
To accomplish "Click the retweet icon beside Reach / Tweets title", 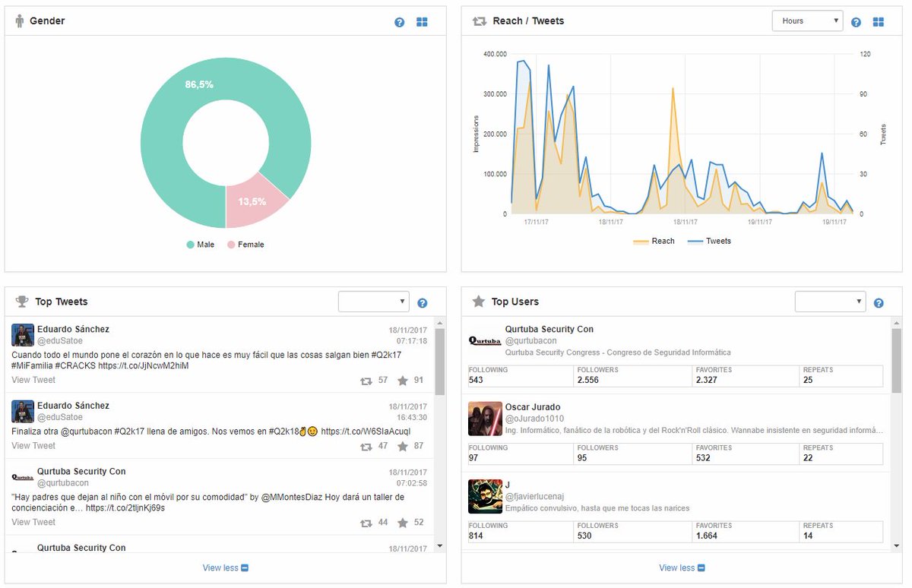I will (479, 21).
